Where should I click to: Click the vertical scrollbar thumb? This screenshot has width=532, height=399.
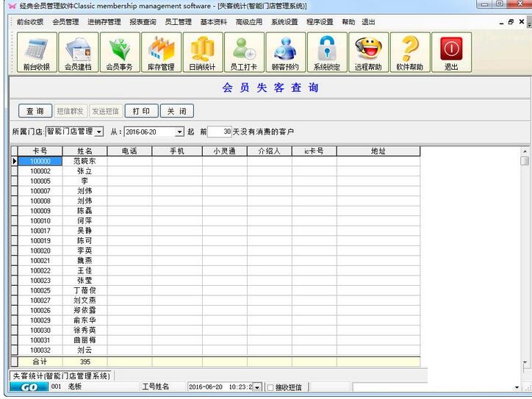pos(525,161)
